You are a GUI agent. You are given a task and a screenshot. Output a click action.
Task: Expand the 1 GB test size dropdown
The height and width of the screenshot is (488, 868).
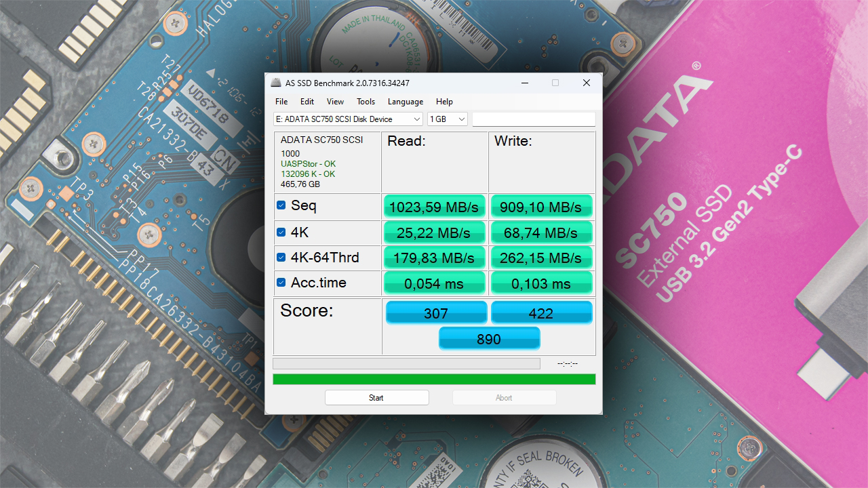click(448, 119)
